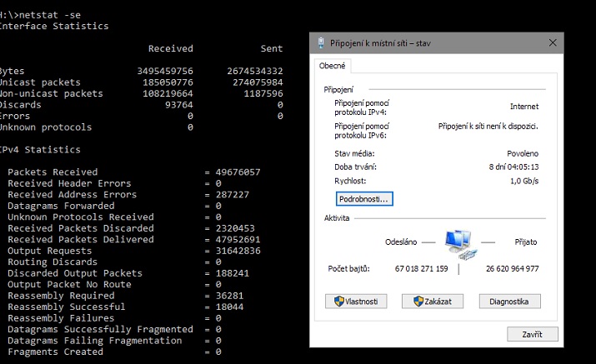The image size is (596, 364).
Task: Run Diagnostika on the connection
Action: pyautogui.click(x=509, y=302)
